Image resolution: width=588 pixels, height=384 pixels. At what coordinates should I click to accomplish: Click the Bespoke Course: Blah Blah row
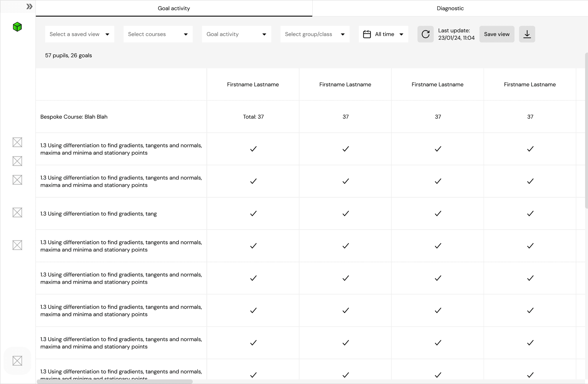pyautogui.click(x=74, y=117)
